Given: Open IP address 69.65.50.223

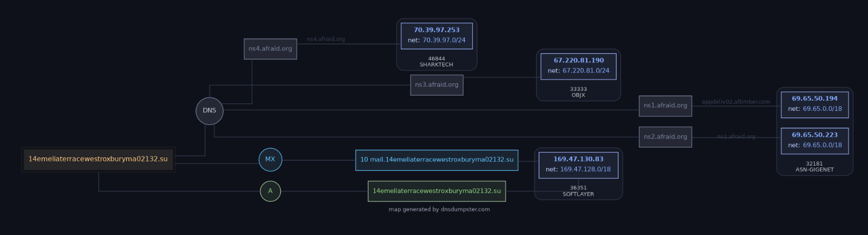Looking at the screenshot, I should click(814, 135).
